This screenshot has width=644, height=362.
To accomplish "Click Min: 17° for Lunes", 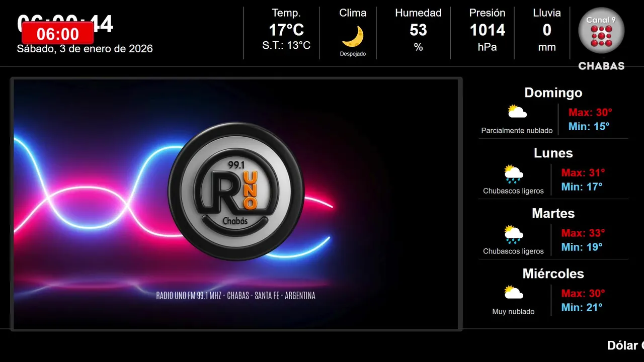I will point(582,187).
